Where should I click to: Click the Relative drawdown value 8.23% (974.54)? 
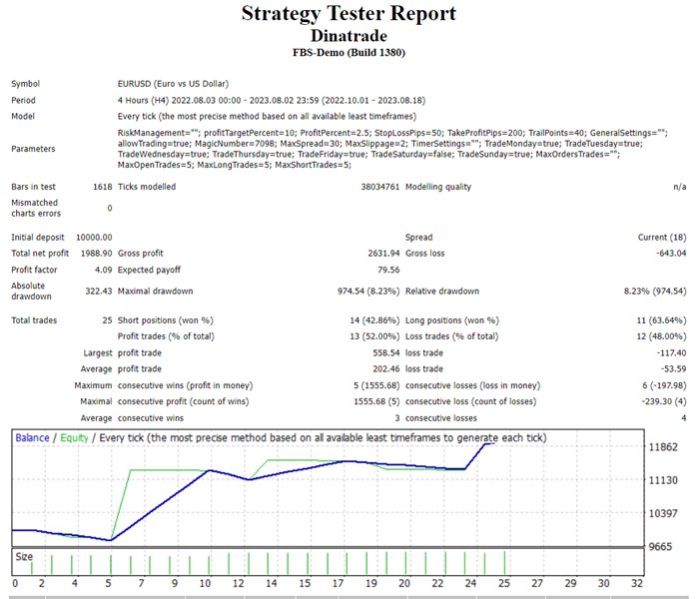tap(655, 292)
